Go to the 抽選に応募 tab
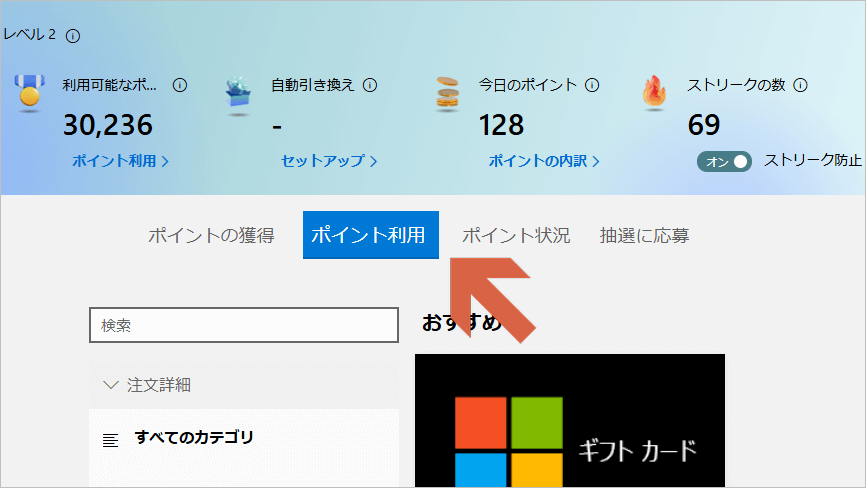 [644, 236]
